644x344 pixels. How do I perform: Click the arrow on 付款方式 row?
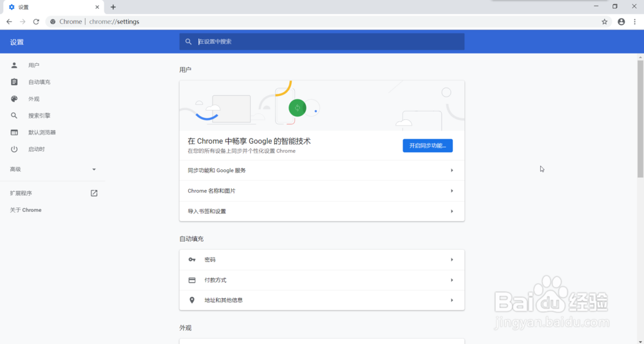(x=452, y=280)
